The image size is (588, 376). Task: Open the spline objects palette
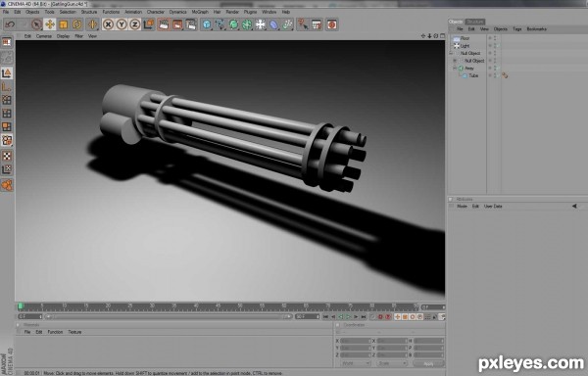tap(220, 24)
